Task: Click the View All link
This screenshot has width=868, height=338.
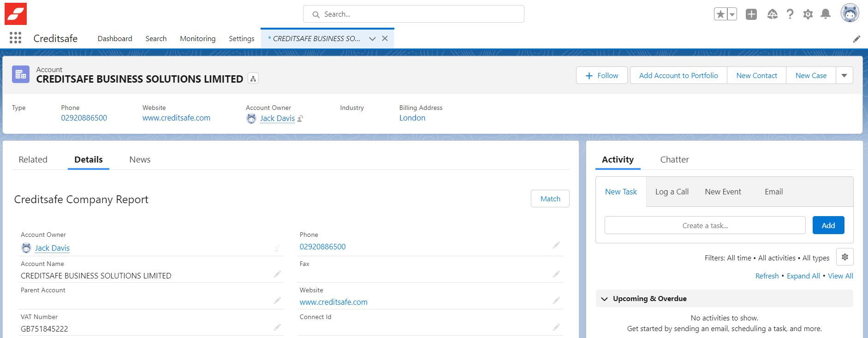Action: pos(840,276)
